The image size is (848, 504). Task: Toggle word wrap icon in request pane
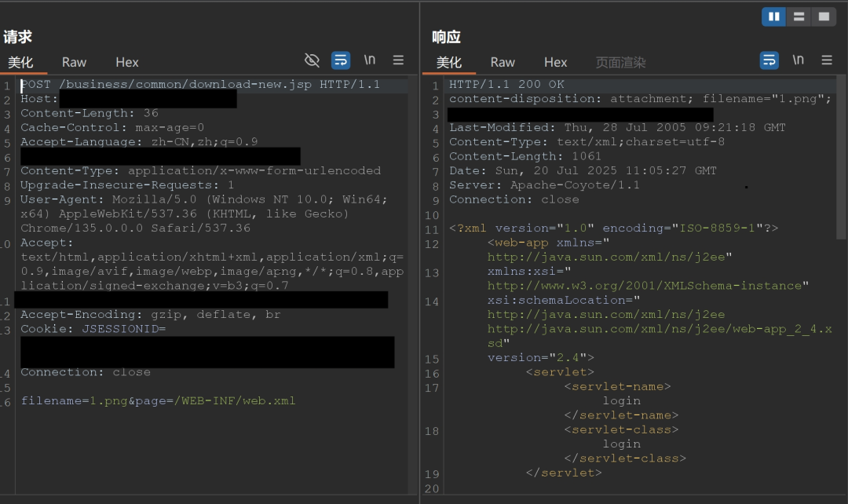click(x=341, y=60)
